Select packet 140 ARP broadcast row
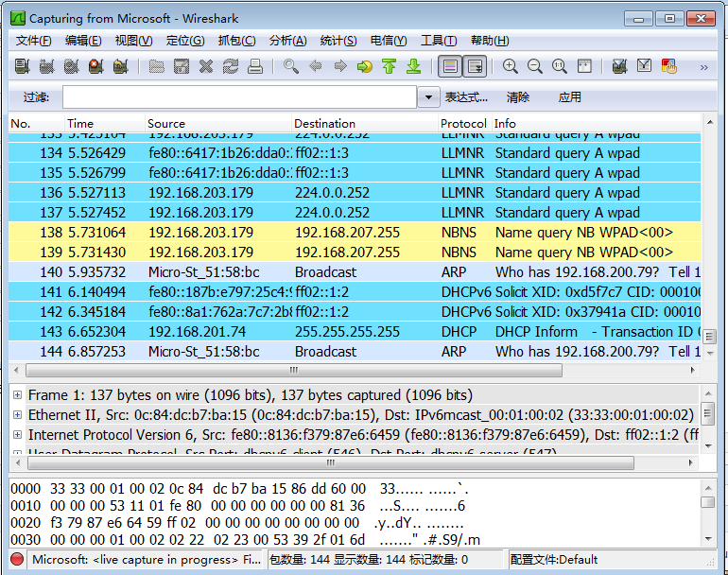This screenshot has width=728, height=575. (x=355, y=271)
